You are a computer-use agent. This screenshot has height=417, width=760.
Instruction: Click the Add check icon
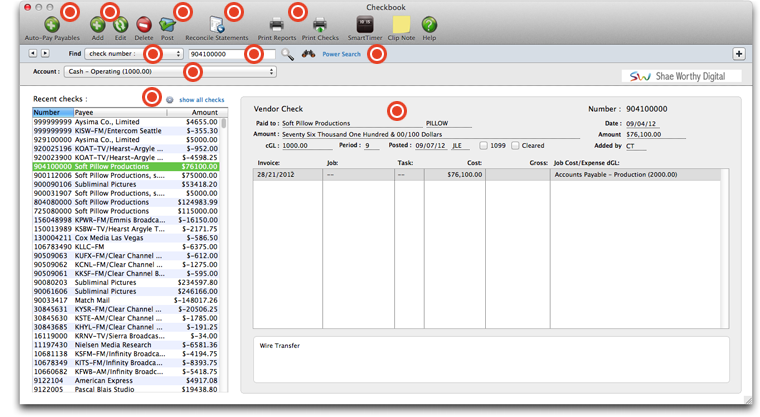point(97,25)
